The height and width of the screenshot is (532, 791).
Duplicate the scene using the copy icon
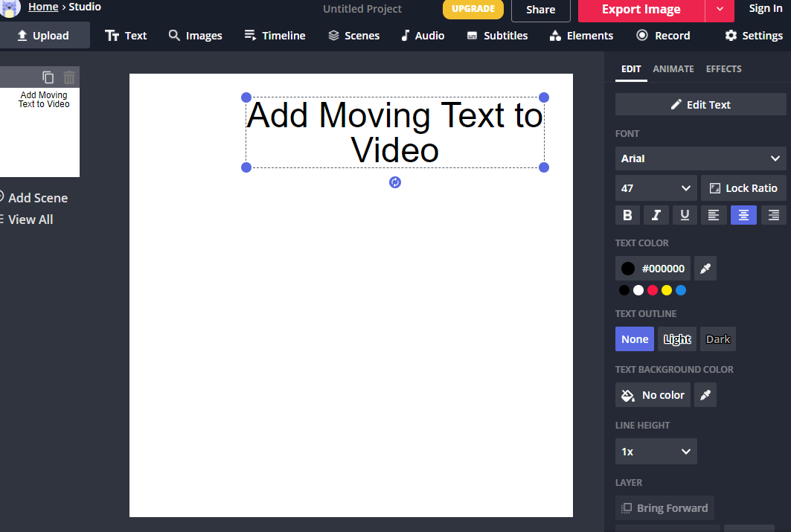[x=48, y=77]
